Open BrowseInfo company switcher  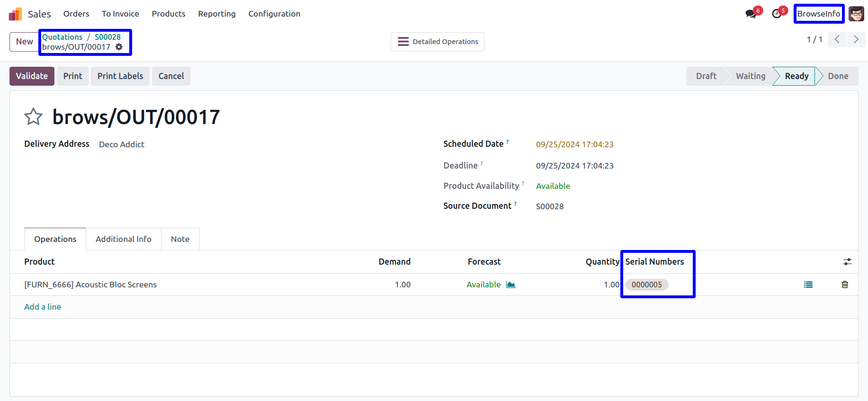pyautogui.click(x=819, y=14)
